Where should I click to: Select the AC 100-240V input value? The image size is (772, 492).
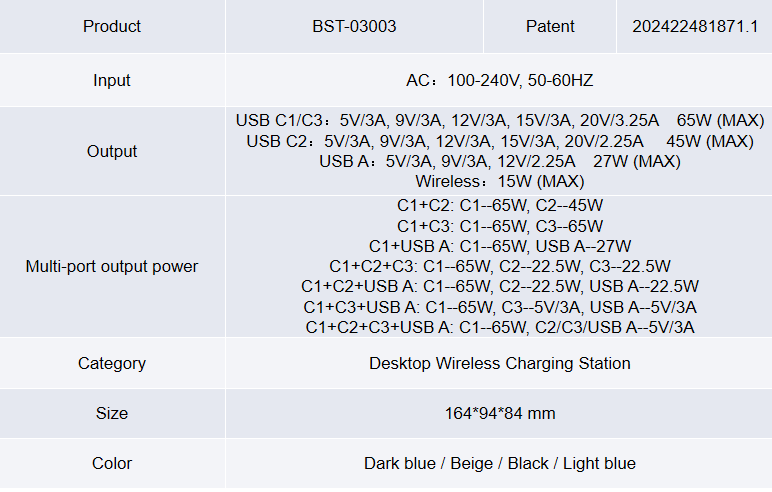[499, 80]
